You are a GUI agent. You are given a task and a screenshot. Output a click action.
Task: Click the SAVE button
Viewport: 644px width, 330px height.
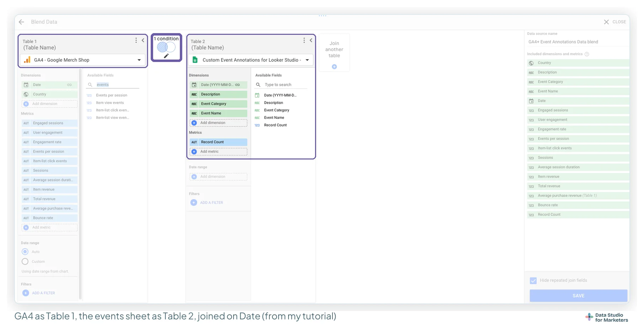[x=578, y=296]
